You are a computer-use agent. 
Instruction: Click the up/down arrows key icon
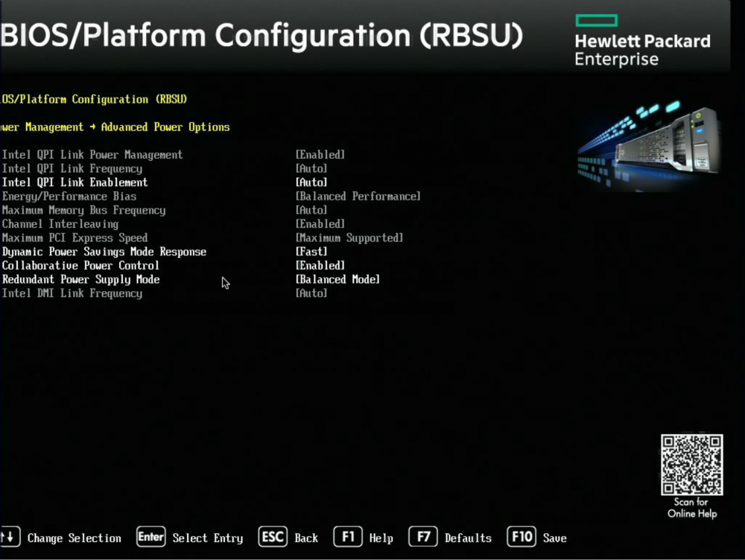(10, 537)
